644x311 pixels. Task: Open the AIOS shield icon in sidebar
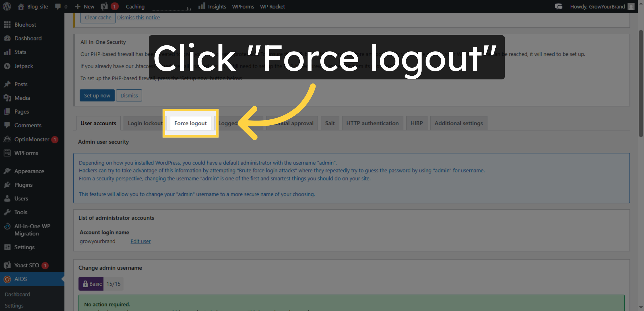pyautogui.click(x=7, y=279)
